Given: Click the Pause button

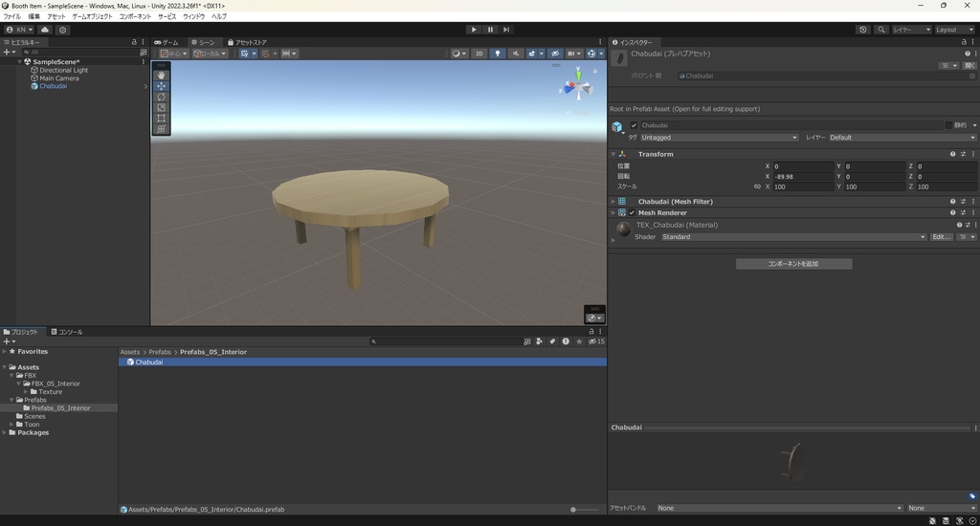Looking at the screenshot, I should (x=490, y=30).
